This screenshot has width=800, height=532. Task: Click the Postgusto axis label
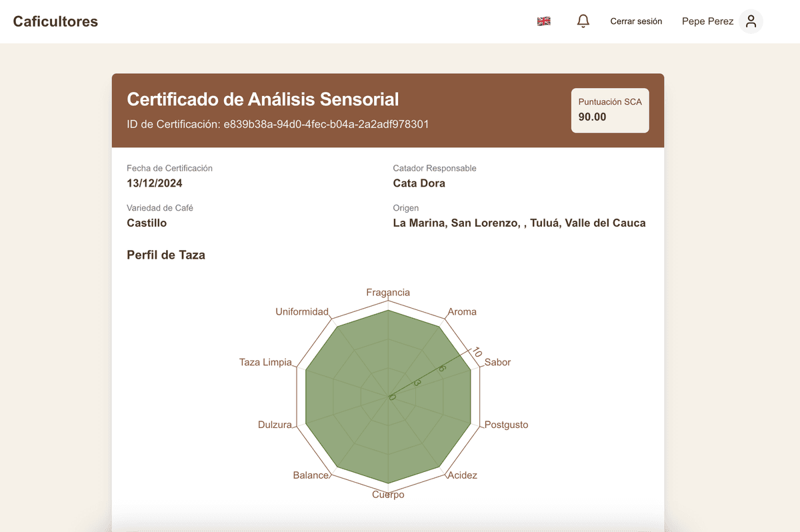tap(506, 425)
